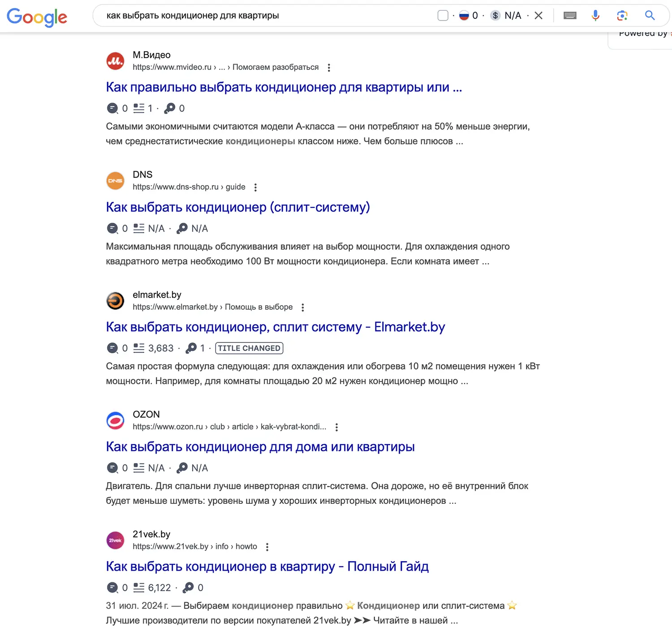Screen dimensions: 672x641
Task: Click the 21vek.by site favicon
Action: [115, 540]
